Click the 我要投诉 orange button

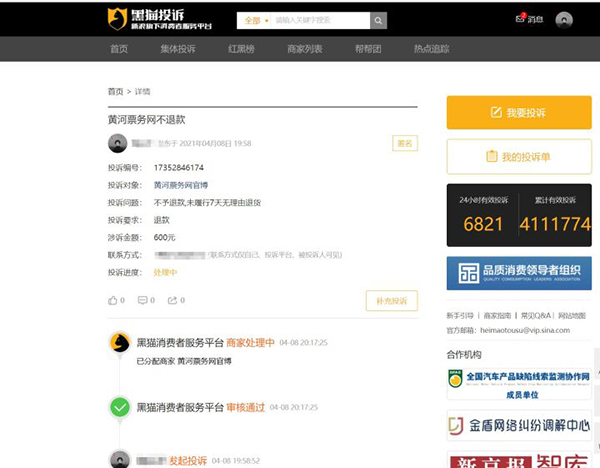tap(519, 113)
